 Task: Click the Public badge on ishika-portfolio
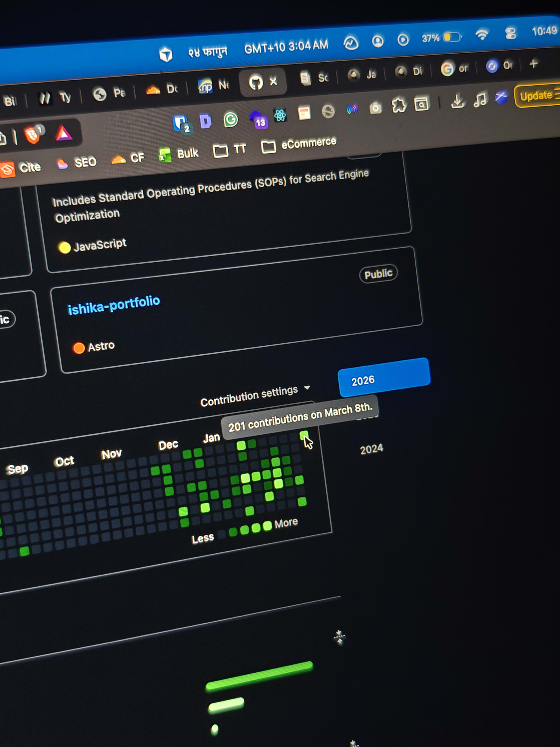(x=378, y=274)
